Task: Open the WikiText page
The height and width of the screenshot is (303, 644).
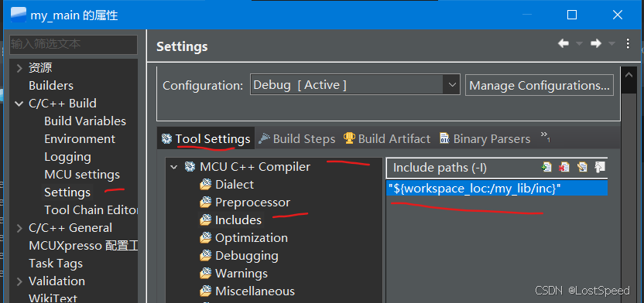Action: [x=53, y=298]
